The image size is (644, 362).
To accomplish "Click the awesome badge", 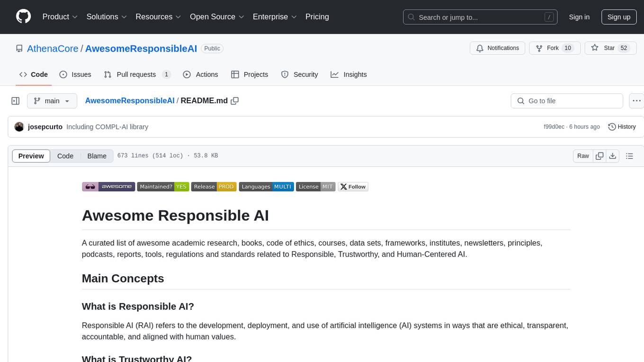I will [x=108, y=187].
